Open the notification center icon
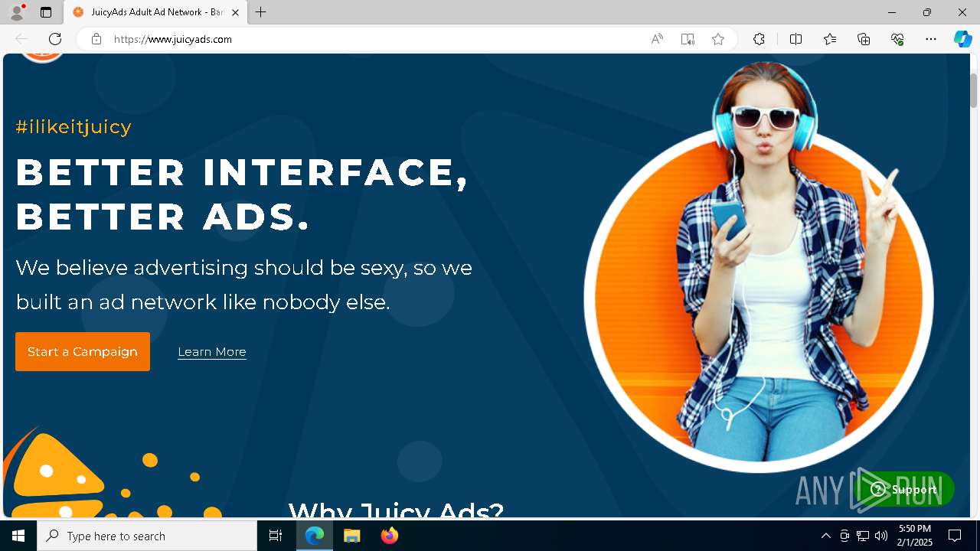 (x=955, y=536)
